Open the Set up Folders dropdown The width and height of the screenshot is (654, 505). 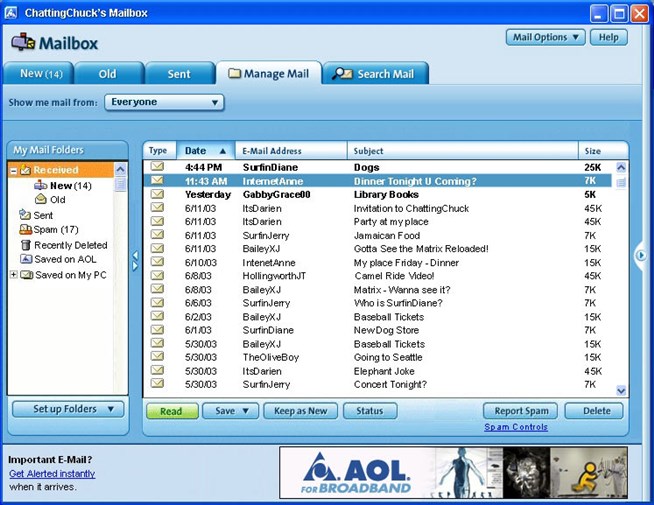point(68,409)
